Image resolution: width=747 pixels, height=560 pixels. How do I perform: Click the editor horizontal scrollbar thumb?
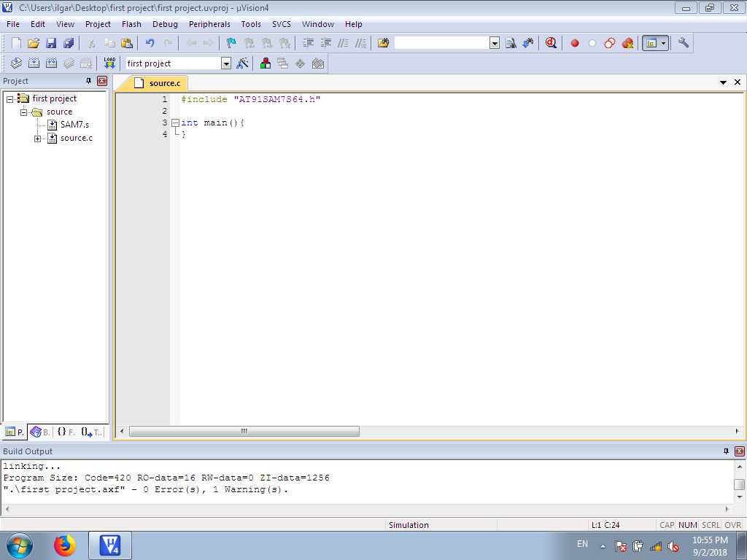[244, 432]
